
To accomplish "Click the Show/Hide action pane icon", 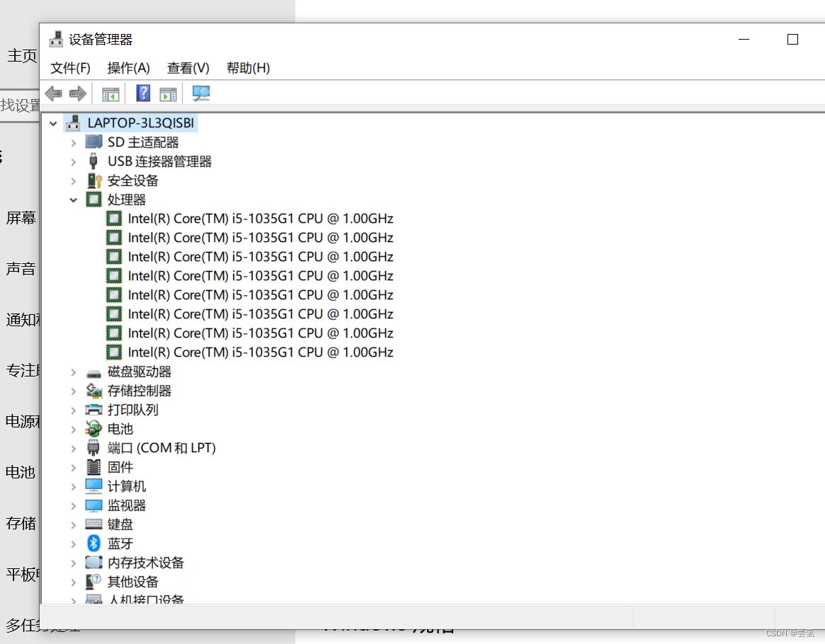I will (x=168, y=93).
